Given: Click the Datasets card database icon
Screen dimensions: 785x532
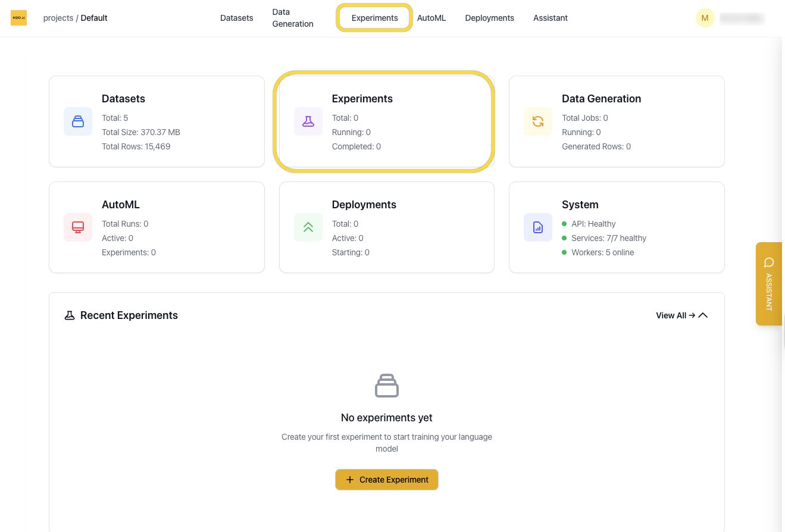Looking at the screenshot, I should [x=78, y=121].
